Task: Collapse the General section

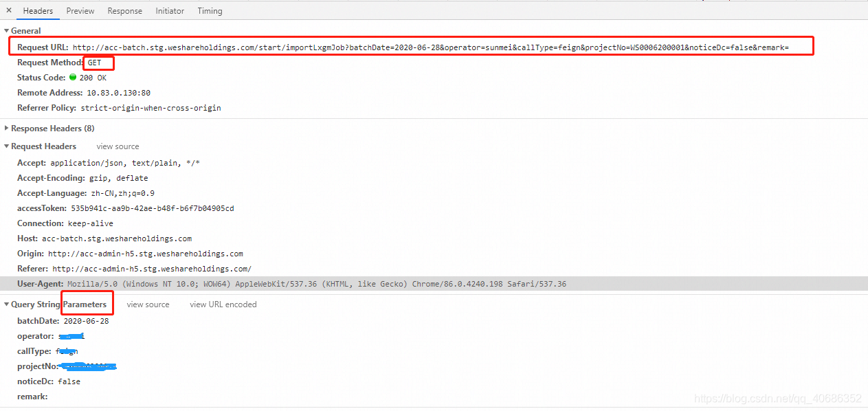Action: click(x=7, y=31)
